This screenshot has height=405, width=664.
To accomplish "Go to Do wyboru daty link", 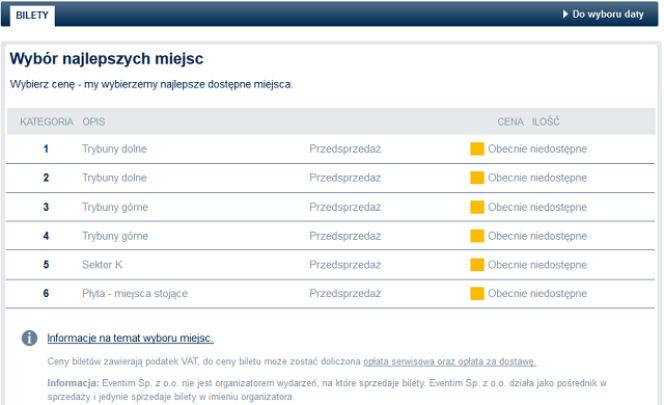I will [x=608, y=14].
